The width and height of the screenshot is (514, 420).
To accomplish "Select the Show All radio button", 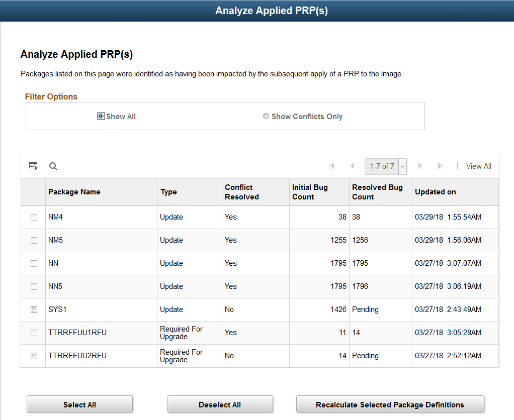I will [x=100, y=116].
